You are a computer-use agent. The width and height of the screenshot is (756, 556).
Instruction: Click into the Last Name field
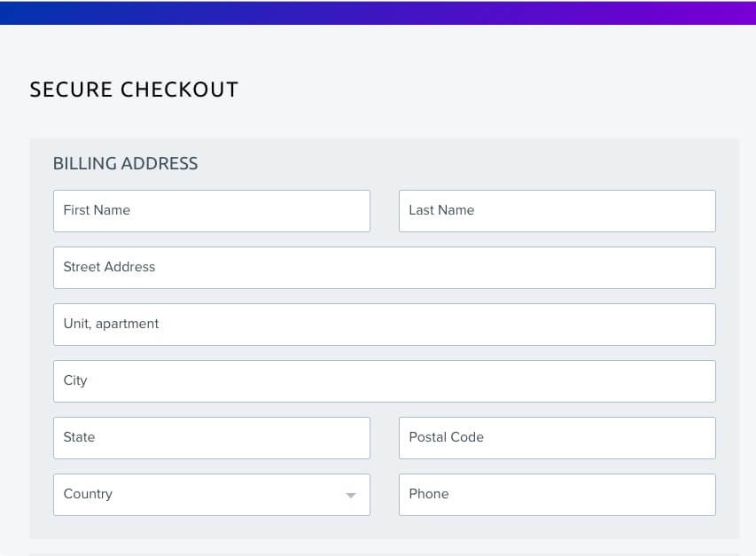pyautogui.click(x=557, y=211)
